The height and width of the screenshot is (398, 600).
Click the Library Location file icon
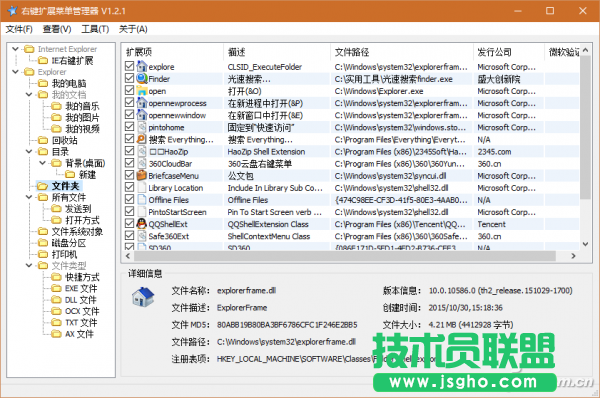(142, 188)
